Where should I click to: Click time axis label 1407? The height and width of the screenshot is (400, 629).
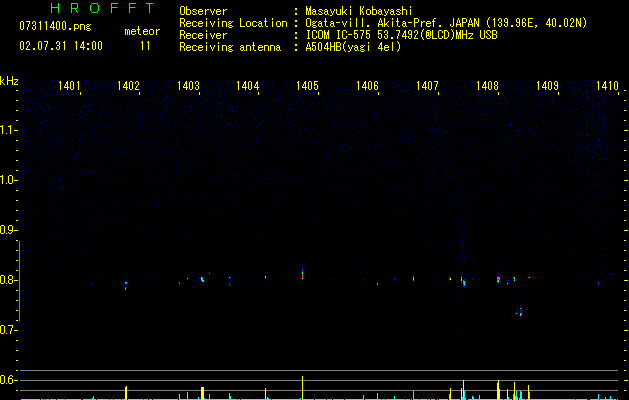coord(427,85)
